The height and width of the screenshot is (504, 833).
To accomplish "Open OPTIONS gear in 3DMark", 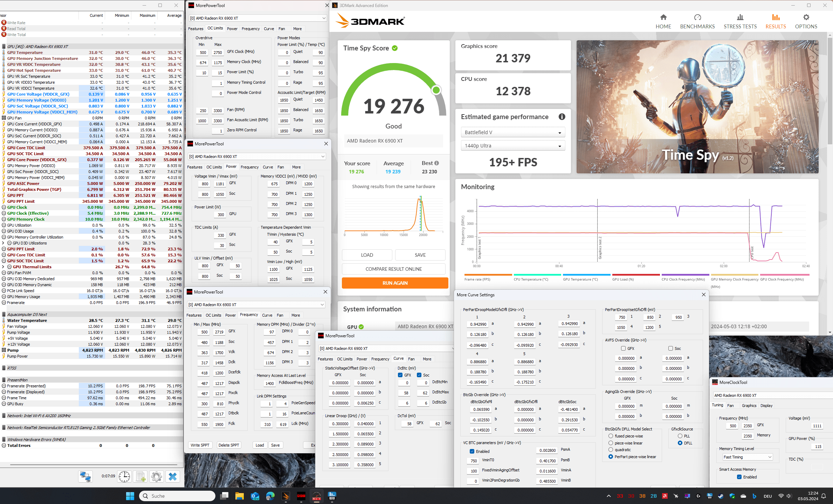I will pyautogui.click(x=806, y=21).
